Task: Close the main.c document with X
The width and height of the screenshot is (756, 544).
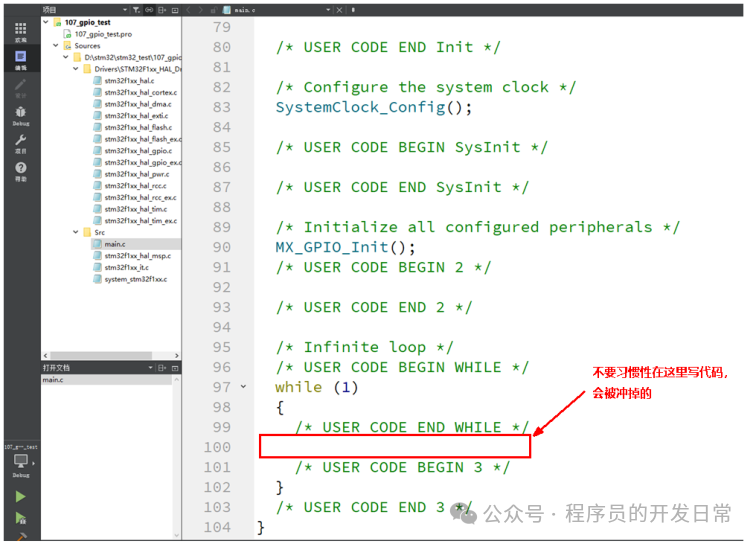Action: point(339,10)
